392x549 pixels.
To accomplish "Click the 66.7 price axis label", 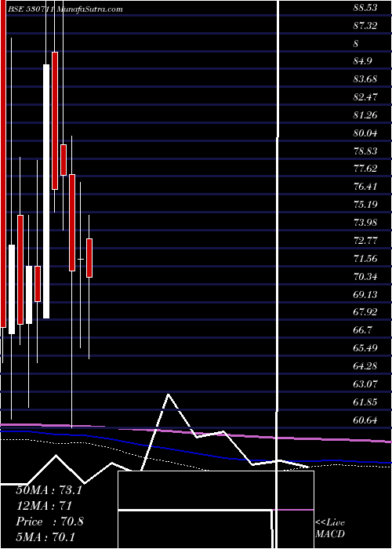I will (362, 330).
